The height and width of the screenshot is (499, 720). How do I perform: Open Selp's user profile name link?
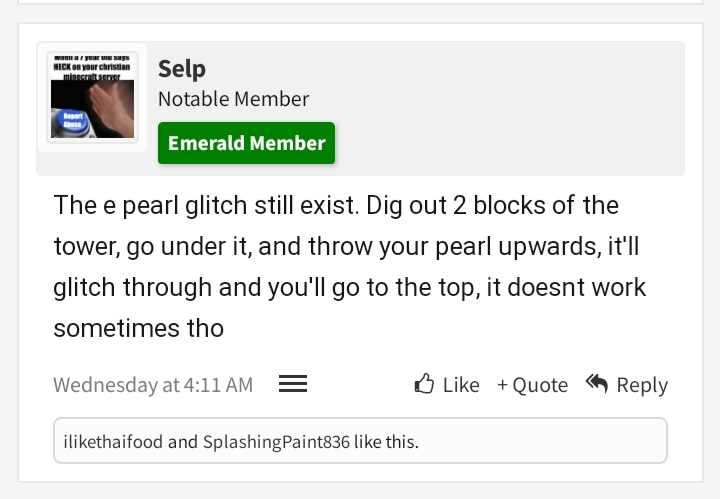(x=182, y=69)
